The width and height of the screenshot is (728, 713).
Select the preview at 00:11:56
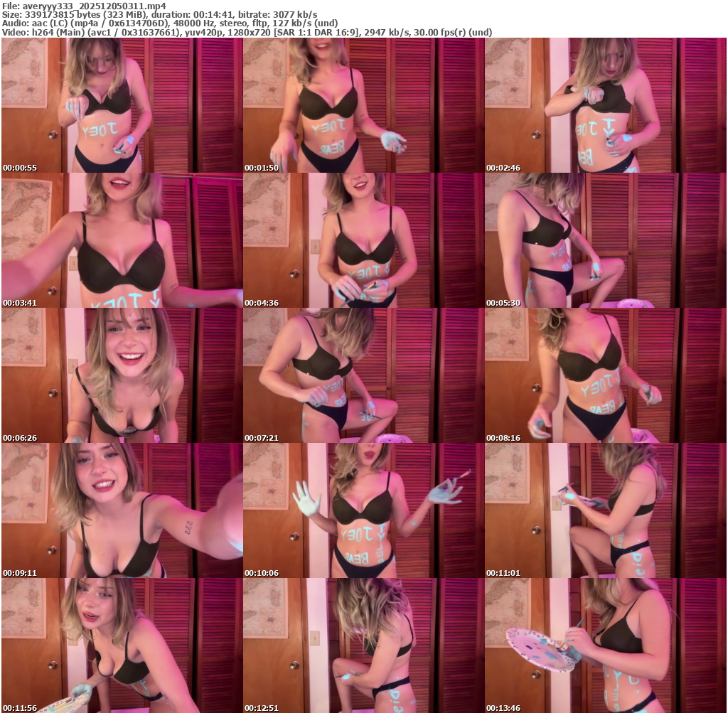122,645
